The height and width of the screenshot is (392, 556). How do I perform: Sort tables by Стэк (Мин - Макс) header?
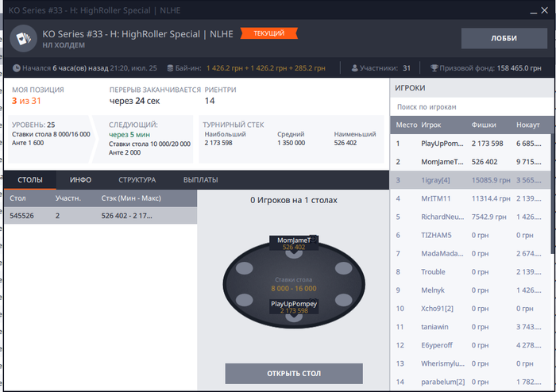131,198
